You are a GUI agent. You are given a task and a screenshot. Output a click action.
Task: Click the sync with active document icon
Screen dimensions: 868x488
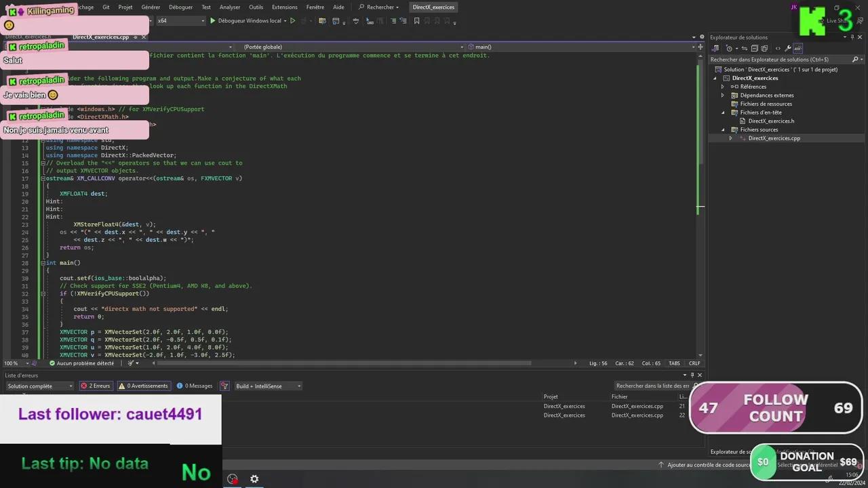click(x=744, y=48)
